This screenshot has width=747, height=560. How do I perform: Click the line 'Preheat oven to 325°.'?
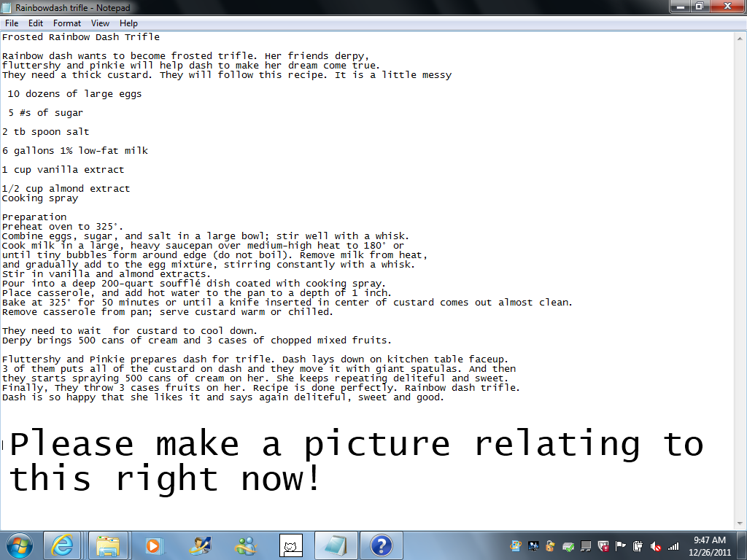[63, 227]
